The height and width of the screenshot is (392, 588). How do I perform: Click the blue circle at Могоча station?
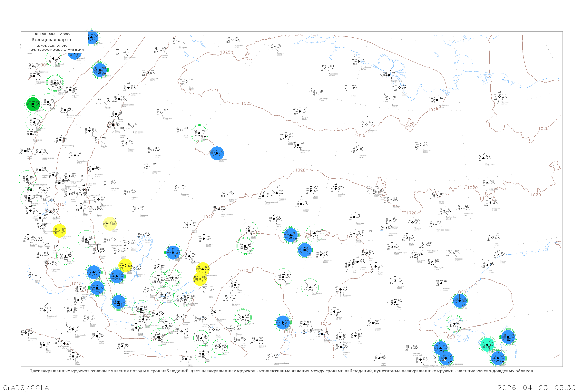point(283,322)
